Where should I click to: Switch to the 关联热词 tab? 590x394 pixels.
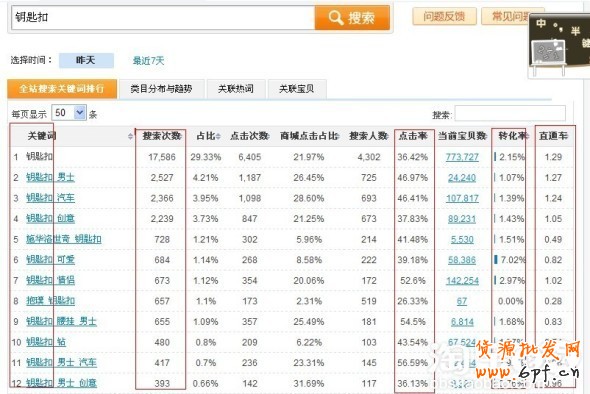coord(236,89)
